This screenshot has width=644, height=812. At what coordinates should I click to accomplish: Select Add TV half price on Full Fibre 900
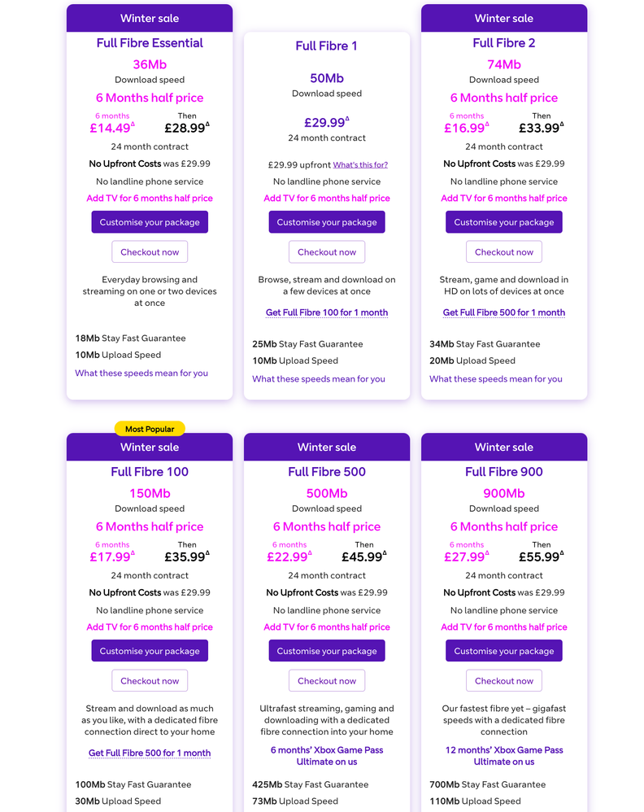click(504, 627)
